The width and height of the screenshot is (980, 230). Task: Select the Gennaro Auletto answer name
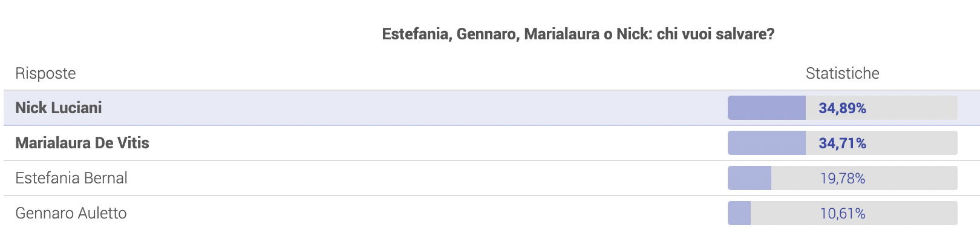[x=71, y=213]
